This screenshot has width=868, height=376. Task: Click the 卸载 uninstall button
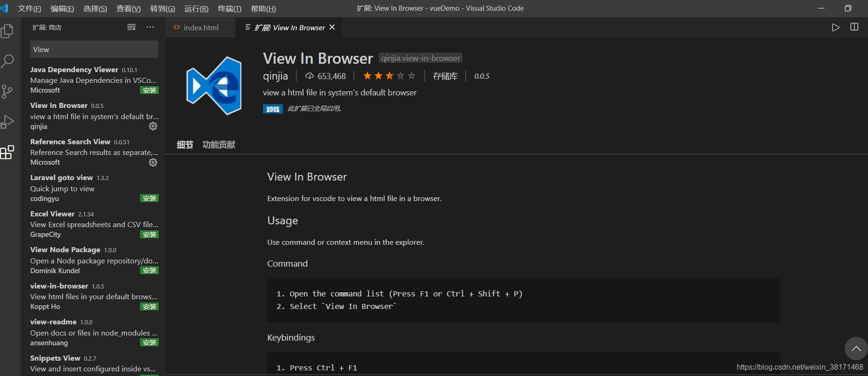273,109
